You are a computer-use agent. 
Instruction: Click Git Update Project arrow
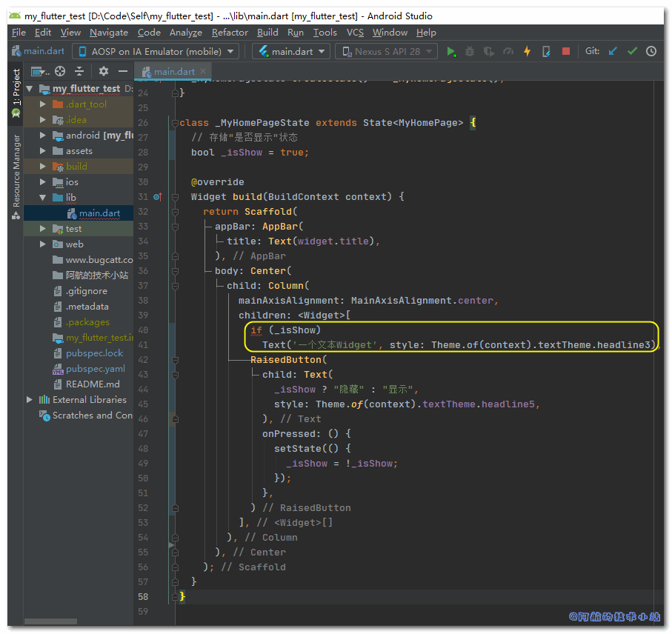click(x=613, y=51)
